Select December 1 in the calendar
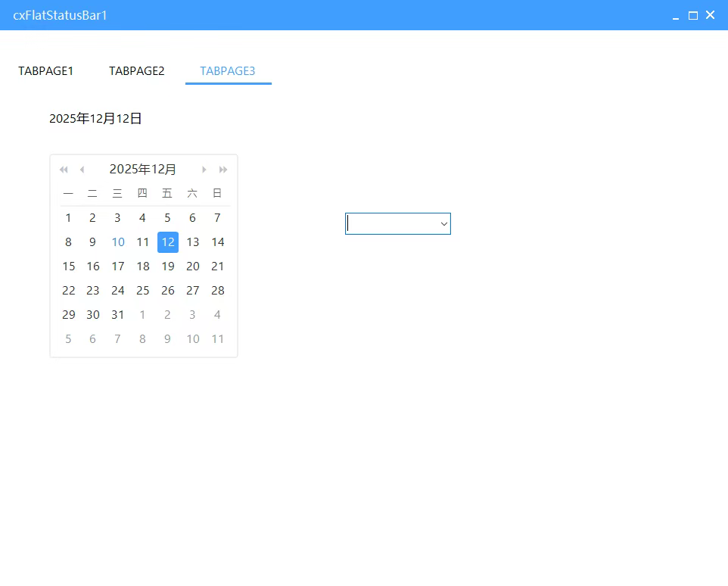This screenshot has width=728, height=586. click(69, 218)
